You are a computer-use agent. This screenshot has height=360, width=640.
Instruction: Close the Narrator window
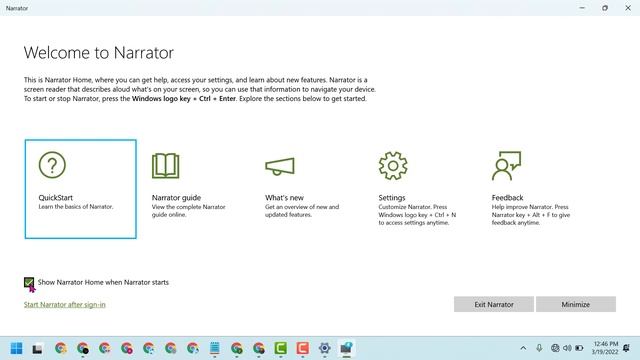coord(628,8)
